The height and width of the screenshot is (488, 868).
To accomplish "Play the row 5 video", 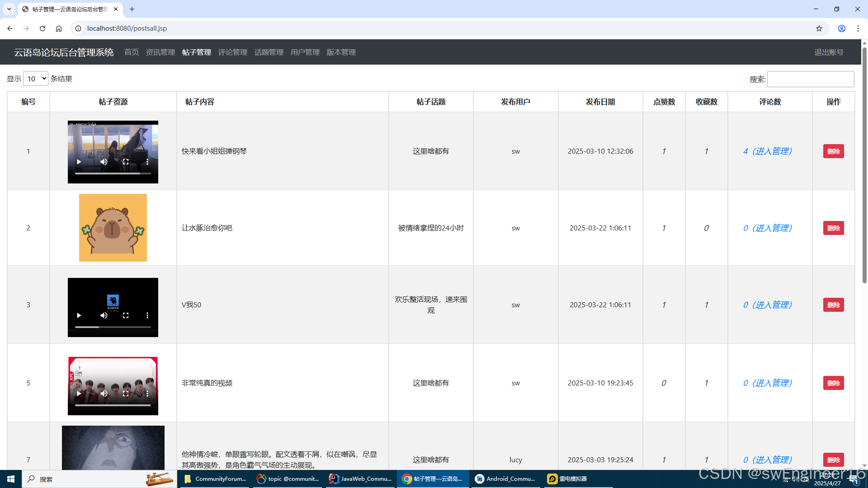I will coord(79,394).
